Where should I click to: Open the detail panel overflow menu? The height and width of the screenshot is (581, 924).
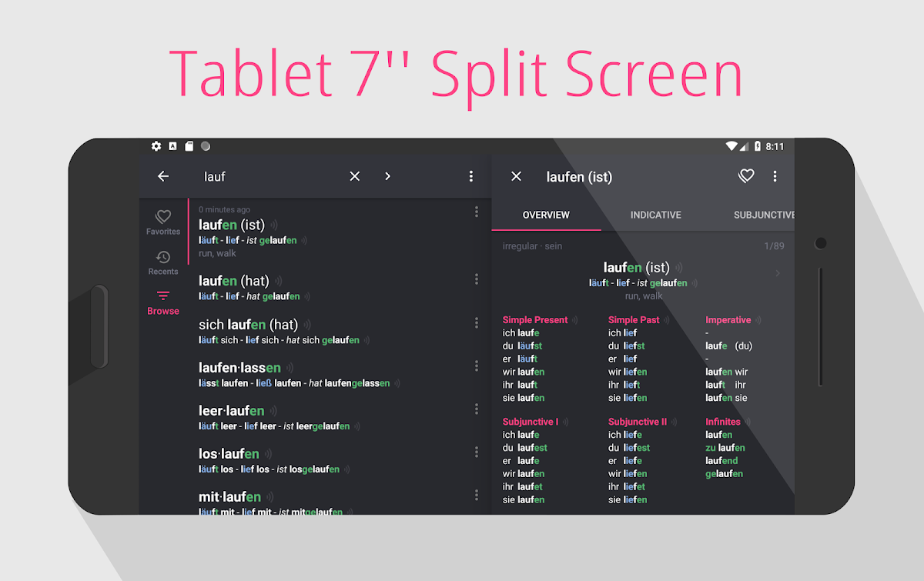[x=775, y=176]
